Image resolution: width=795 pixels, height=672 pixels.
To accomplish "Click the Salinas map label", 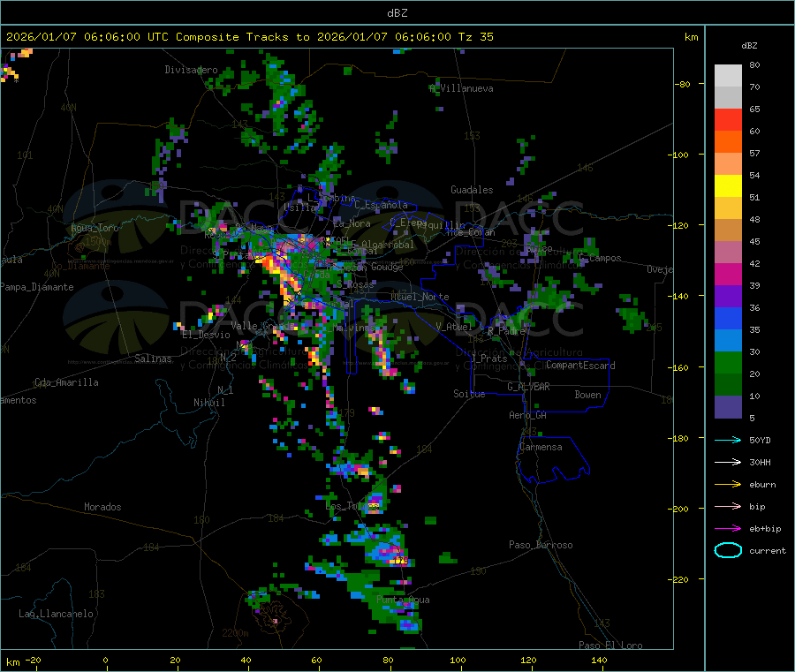I will pyautogui.click(x=153, y=359).
